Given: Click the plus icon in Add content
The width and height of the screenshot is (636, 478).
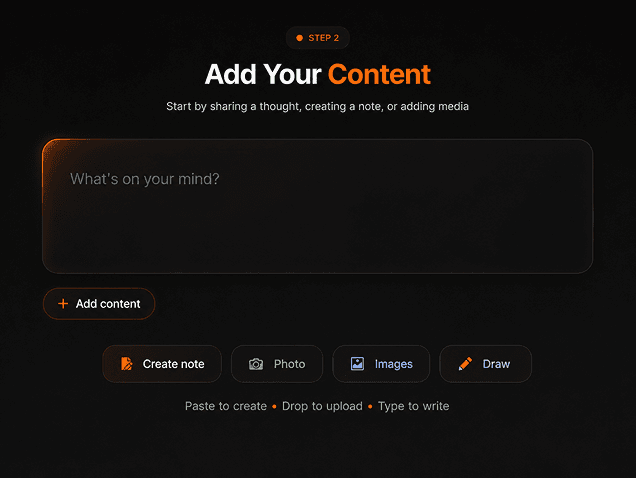Looking at the screenshot, I should pos(63,304).
